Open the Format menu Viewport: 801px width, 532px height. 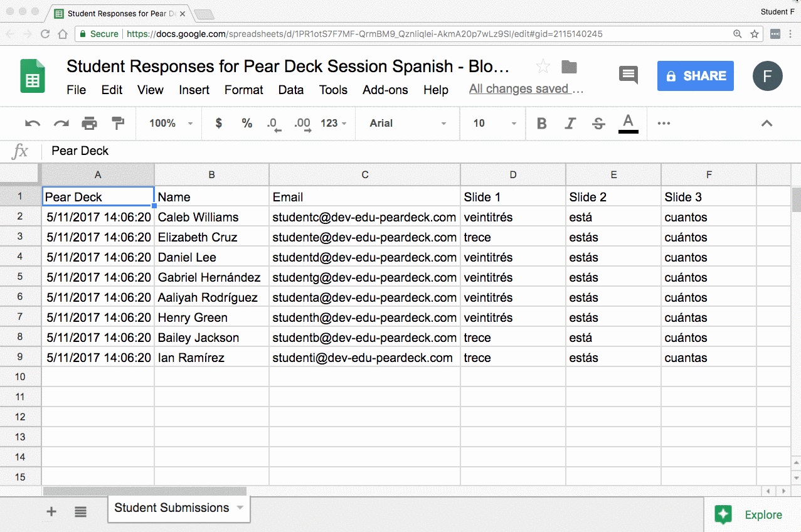coord(244,90)
